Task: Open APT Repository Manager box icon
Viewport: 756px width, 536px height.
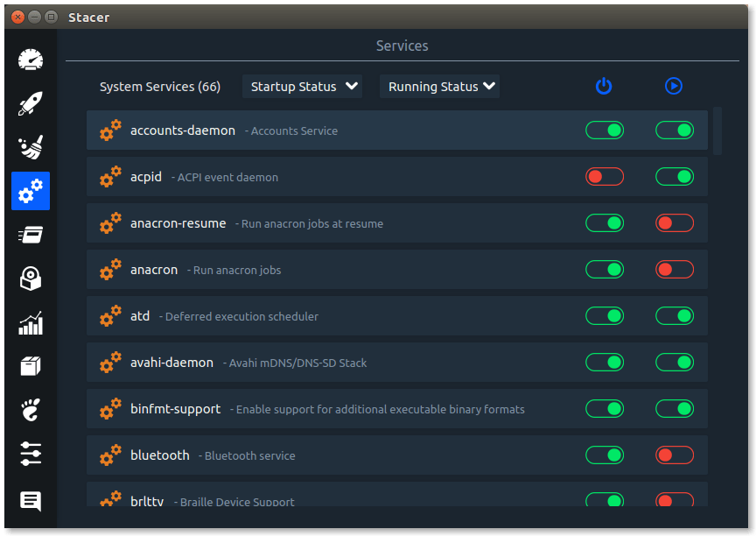Action: (x=31, y=366)
